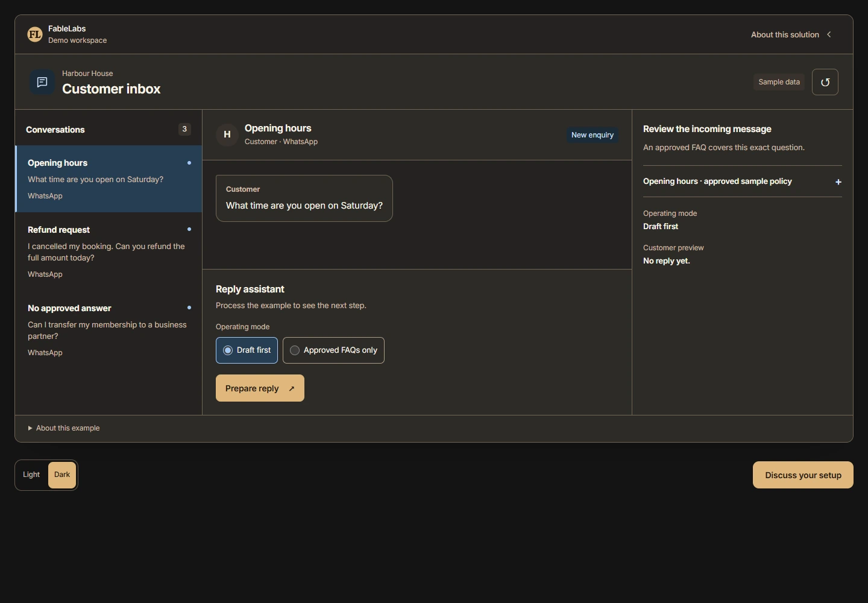The height and width of the screenshot is (603, 868).
Task: Click the Harbour House label
Action: click(87, 74)
